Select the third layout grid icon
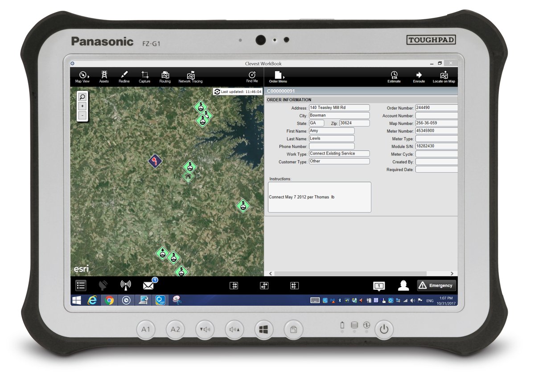Screen dimensions: 535x392 (294, 286)
